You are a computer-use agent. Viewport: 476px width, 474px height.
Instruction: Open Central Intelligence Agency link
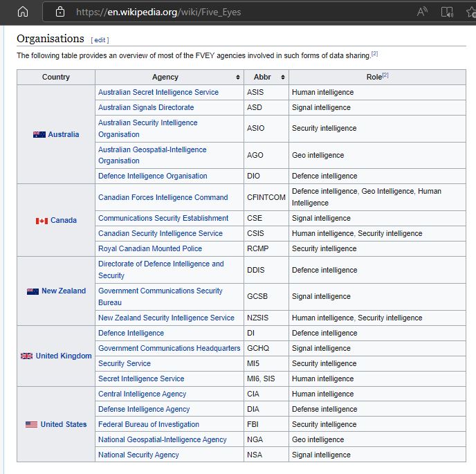tap(142, 394)
